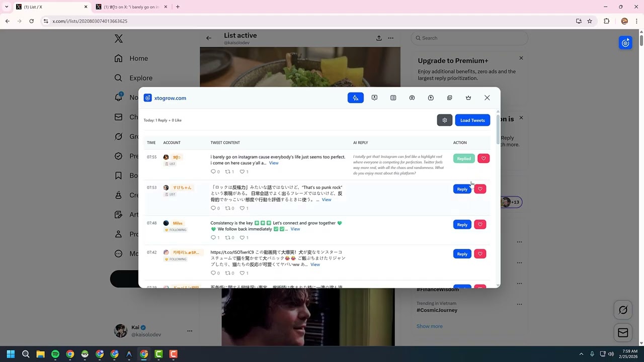
Task: Open the floating xtogrow extension button
Action: point(625,43)
